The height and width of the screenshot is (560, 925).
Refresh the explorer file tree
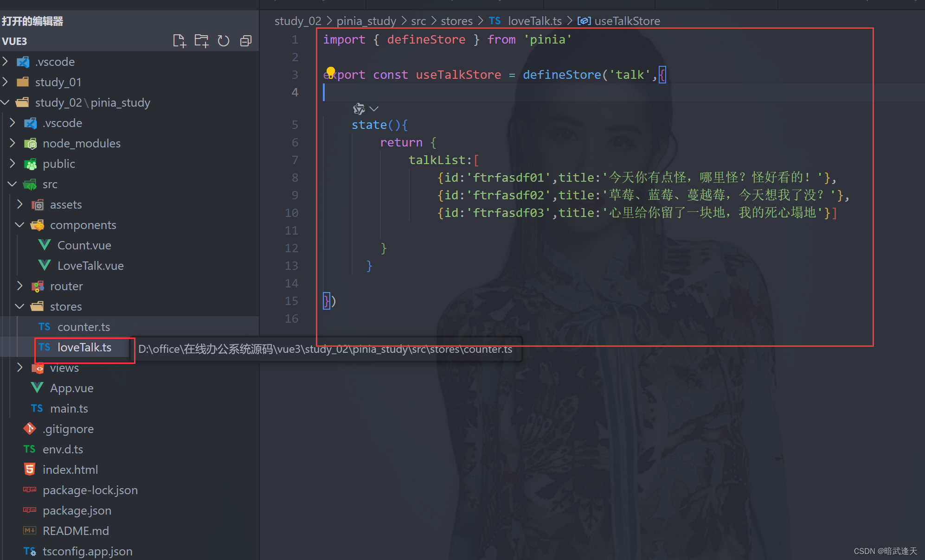[224, 41]
